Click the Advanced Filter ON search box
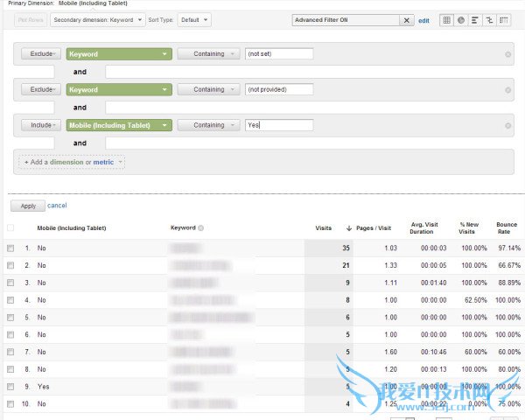Image resolution: width=525 pixels, height=420 pixels. (346, 20)
